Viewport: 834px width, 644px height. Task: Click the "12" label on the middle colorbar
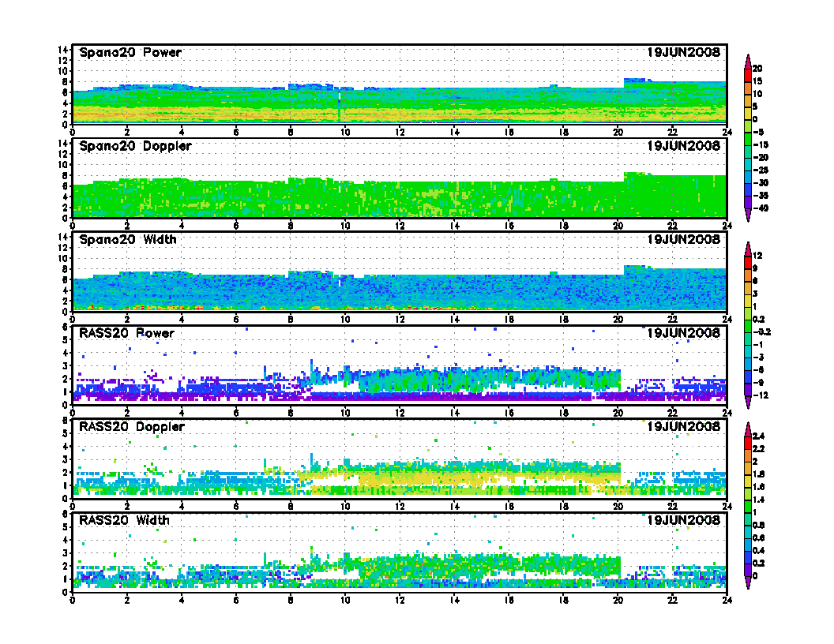point(757,256)
